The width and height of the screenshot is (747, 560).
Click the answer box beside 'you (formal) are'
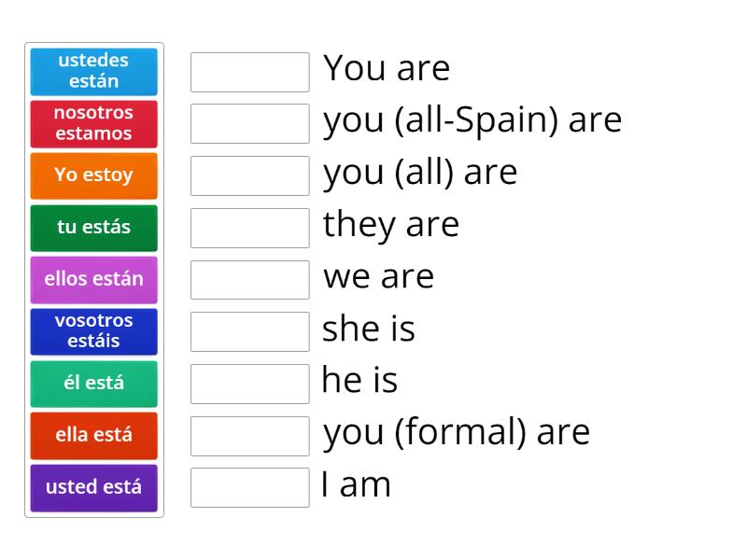click(249, 434)
